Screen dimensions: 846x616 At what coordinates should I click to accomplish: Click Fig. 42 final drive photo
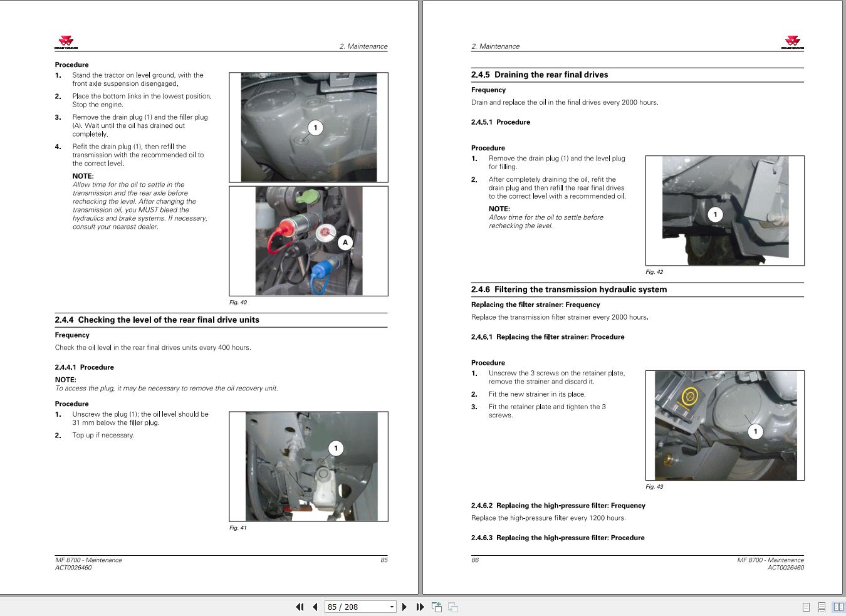(x=725, y=211)
